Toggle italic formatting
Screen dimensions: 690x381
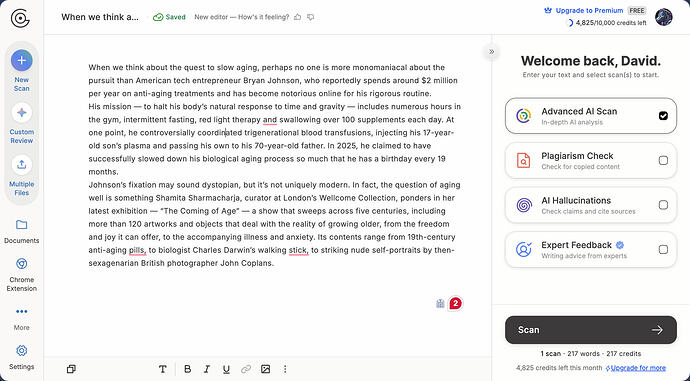click(207, 369)
